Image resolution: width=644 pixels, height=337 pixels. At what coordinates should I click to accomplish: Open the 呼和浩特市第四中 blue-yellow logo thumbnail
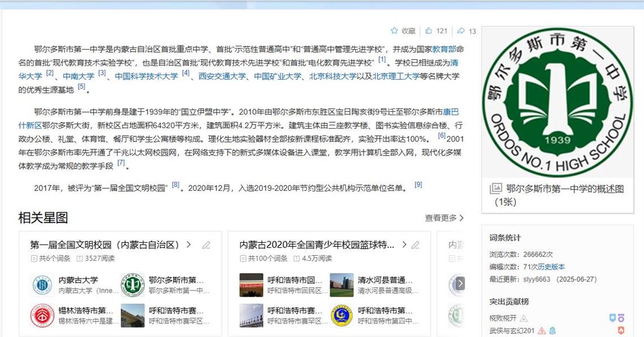pyautogui.click(x=342, y=315)
